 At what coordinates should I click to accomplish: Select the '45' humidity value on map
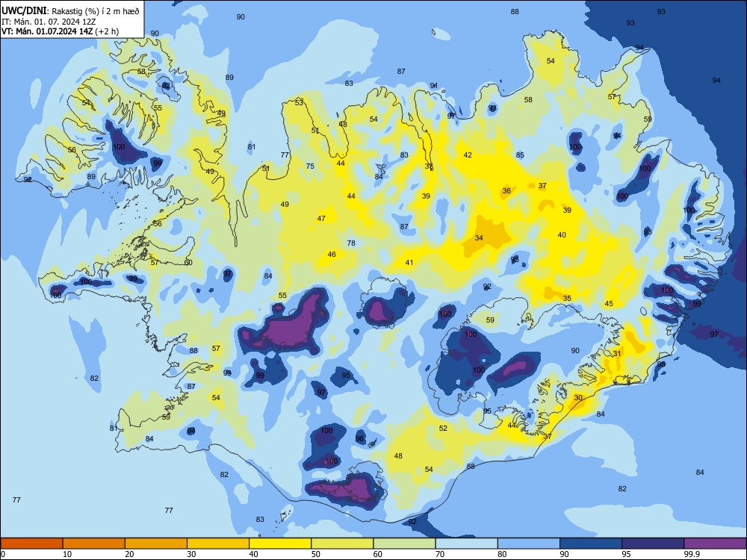(609, 303)
